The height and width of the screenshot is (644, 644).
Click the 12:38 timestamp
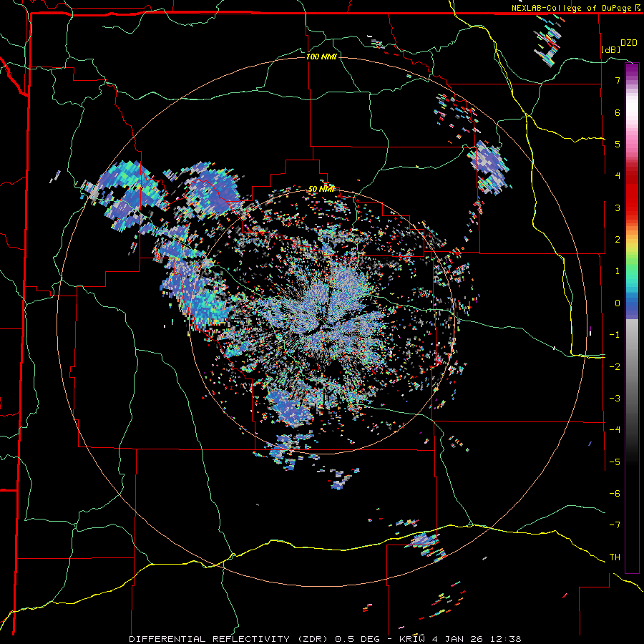[x=505, y=639]
